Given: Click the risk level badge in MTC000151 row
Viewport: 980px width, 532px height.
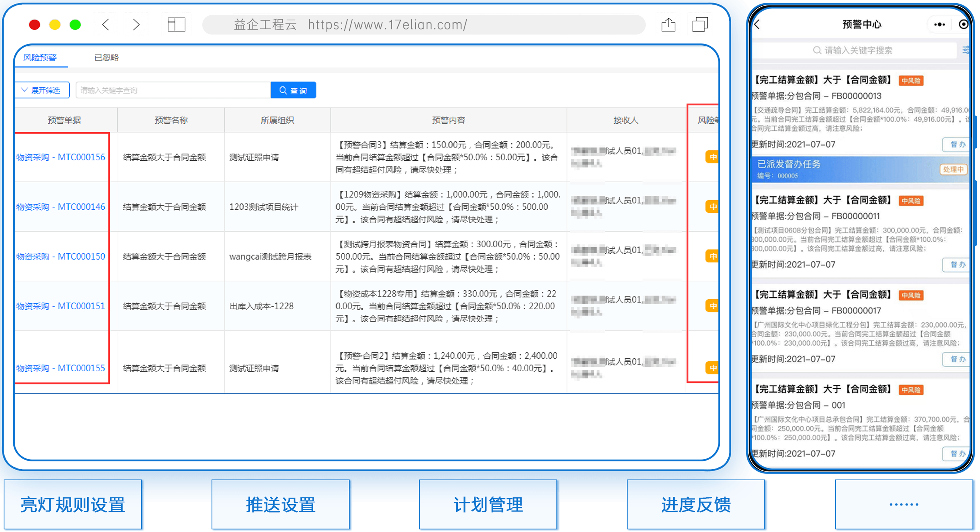Looking at the screenshot, I should pyautogui.click(x=712, y=306).
